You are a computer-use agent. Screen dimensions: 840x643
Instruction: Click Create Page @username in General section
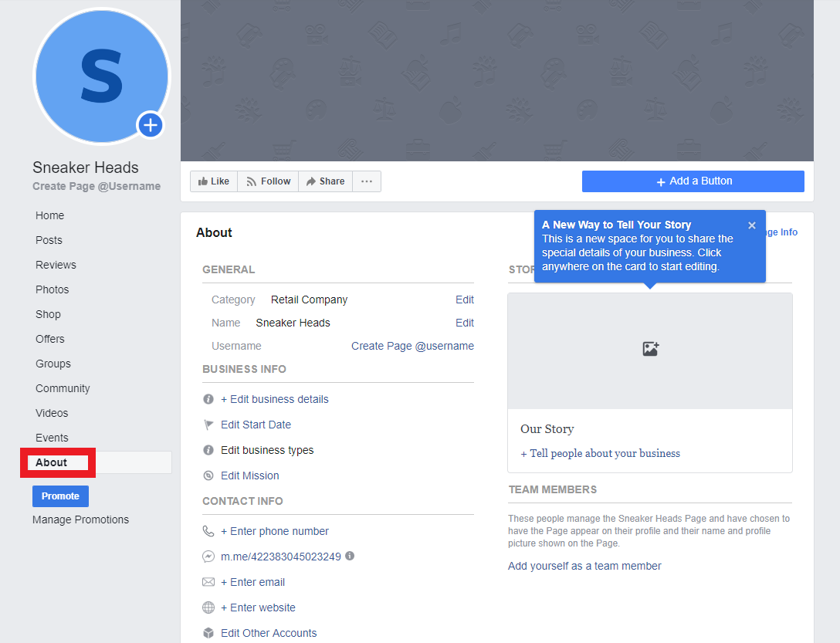(412, 346)
